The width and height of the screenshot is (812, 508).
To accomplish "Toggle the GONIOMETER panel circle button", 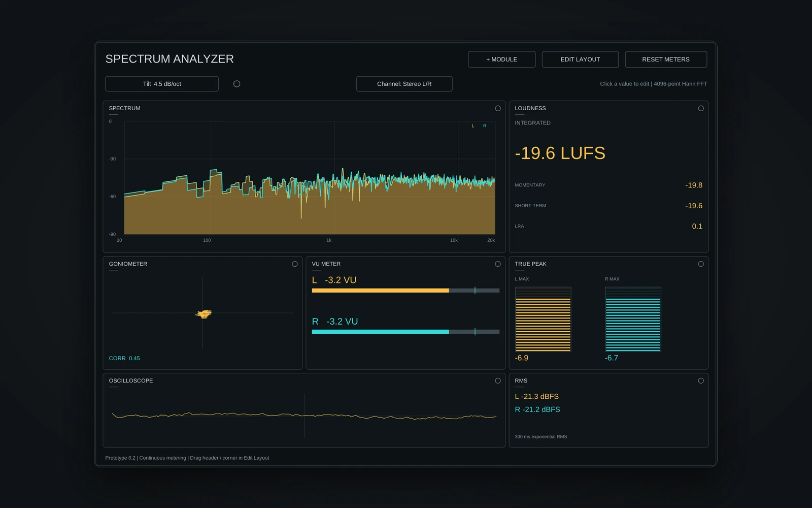I will point(295,264).
